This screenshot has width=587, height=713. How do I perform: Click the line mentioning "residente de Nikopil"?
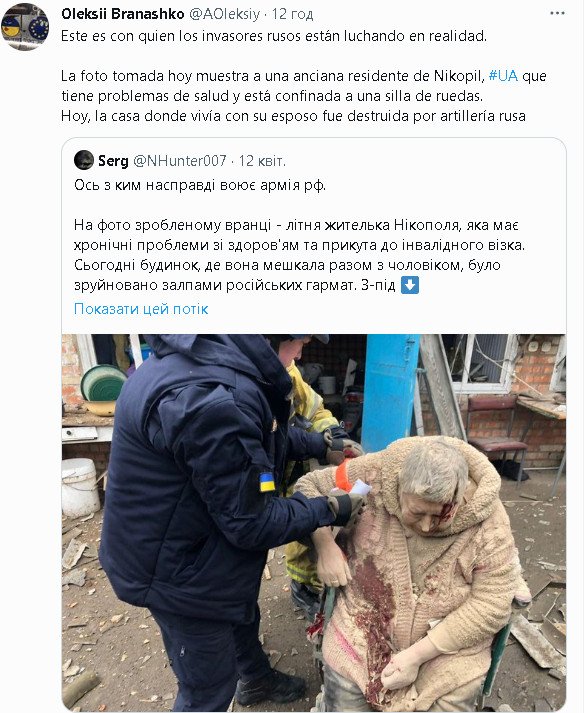(303, 75)
